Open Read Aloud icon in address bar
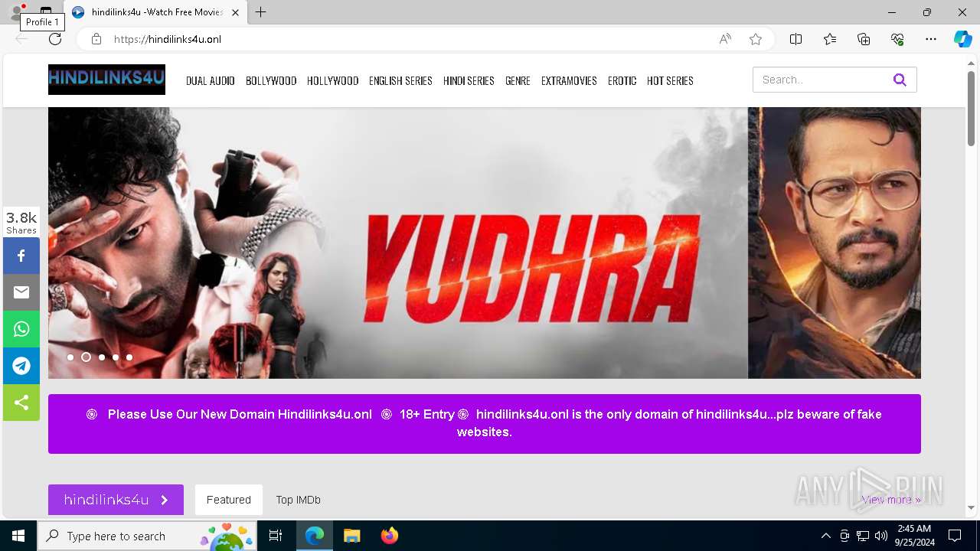 (x=725, y=39)
